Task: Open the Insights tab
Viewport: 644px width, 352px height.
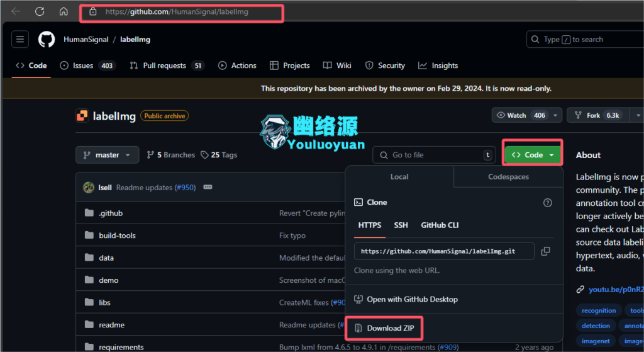Action: point(438,65)
